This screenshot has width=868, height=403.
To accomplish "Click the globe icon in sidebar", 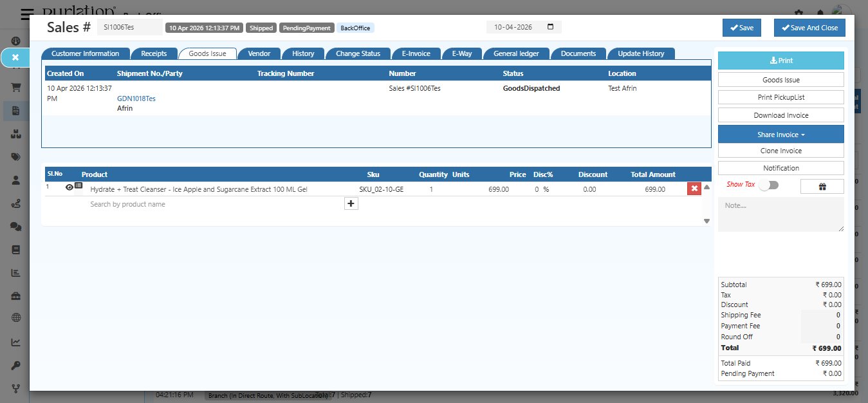I will coord(15,317).
